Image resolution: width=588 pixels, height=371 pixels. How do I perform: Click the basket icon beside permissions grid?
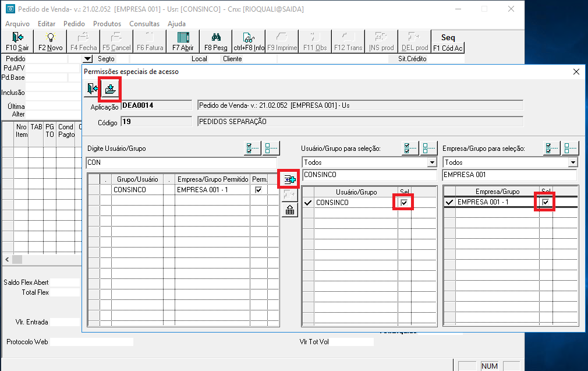point(289,210)
